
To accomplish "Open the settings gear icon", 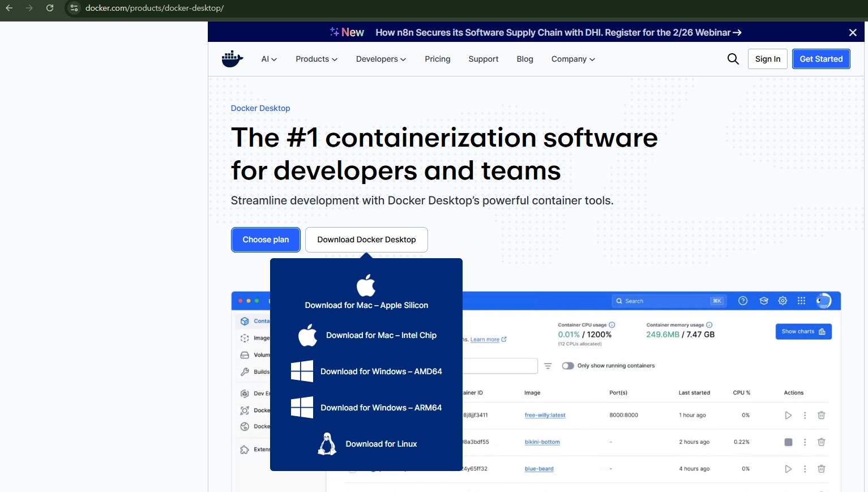I will 783,301.
